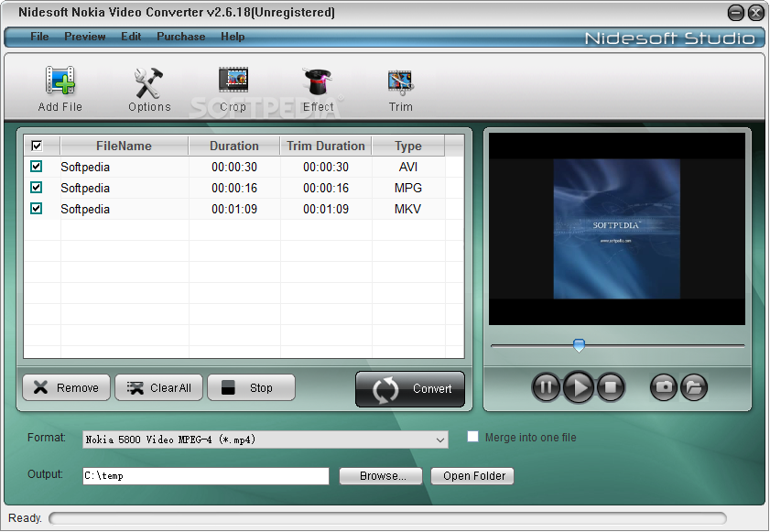Click the Trim scissors icon
The height and width of the screenshot is (532, 770).
click(x=401, y=82)
